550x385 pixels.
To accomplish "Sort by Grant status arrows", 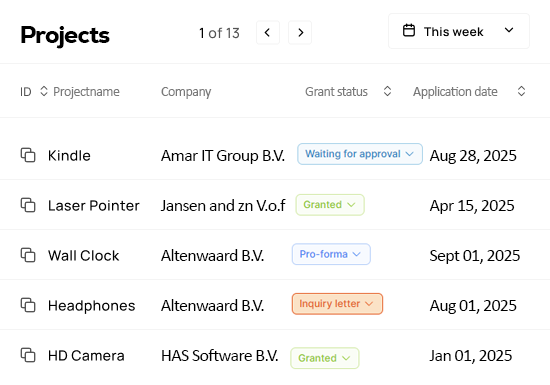I will [387, 91].
